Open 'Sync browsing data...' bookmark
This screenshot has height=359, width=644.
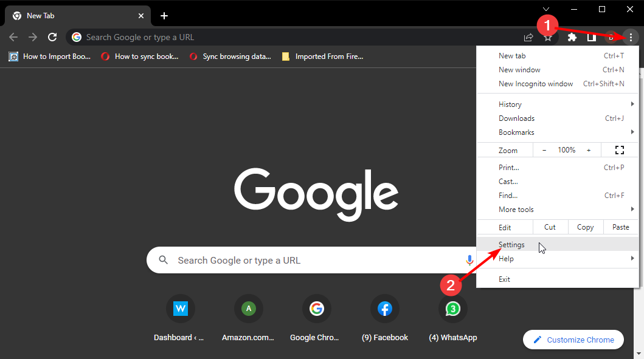(230, 56)
